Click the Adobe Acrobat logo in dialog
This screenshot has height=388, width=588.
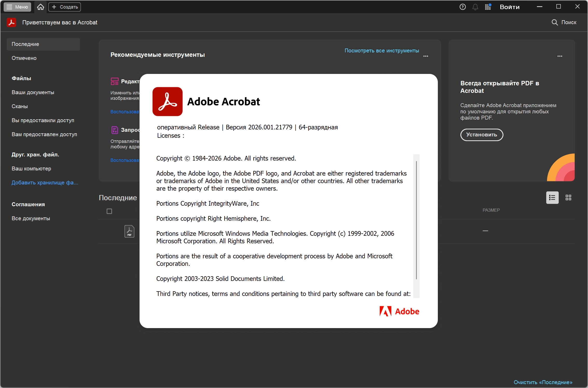click(x=168, y=101)
